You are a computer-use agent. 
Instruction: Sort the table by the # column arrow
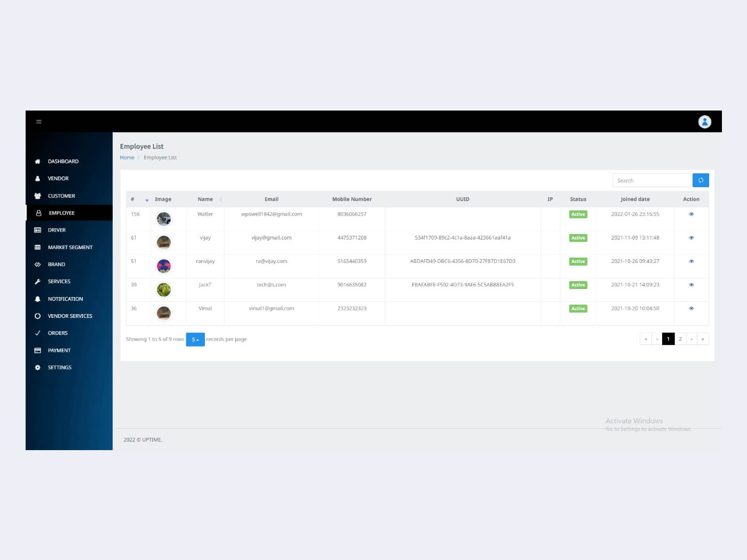[147, 200]
